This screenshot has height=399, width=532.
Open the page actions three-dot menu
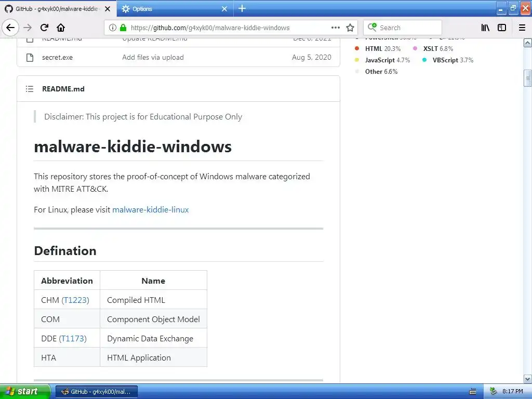click(x=335, y=28)
